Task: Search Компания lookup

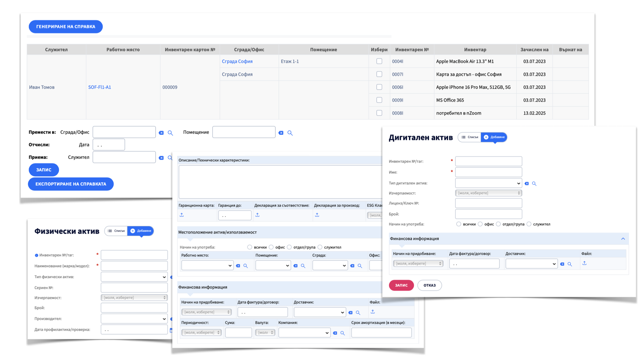Action: click(342, 333)
